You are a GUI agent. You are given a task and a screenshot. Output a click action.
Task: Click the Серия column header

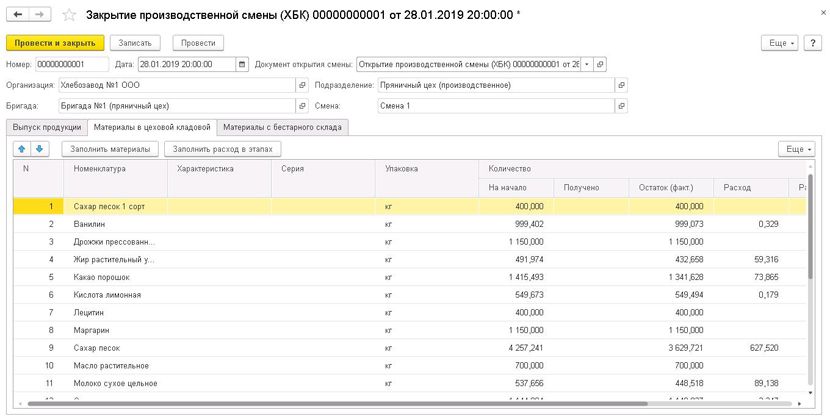tap(323, 178)
